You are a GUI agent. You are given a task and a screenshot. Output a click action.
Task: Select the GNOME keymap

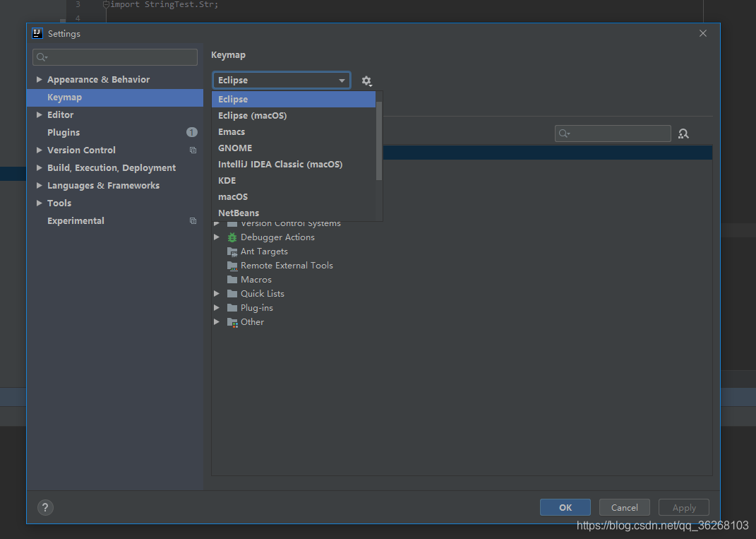pos(294,148)
